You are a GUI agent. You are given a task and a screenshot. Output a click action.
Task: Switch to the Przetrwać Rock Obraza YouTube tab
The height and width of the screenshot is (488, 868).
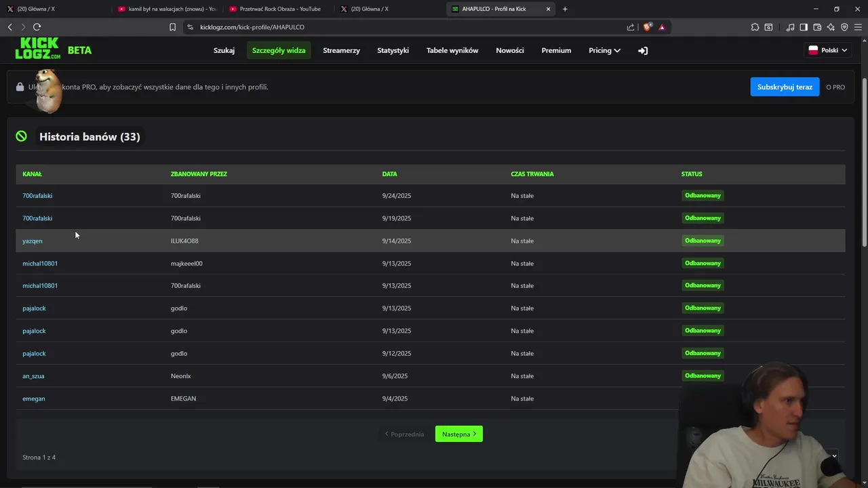[278, 9]
